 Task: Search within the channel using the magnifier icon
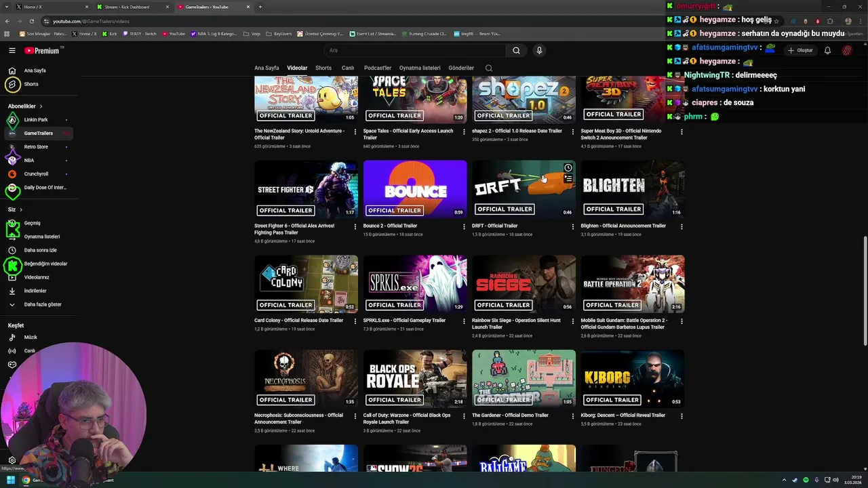click(489, 68)
